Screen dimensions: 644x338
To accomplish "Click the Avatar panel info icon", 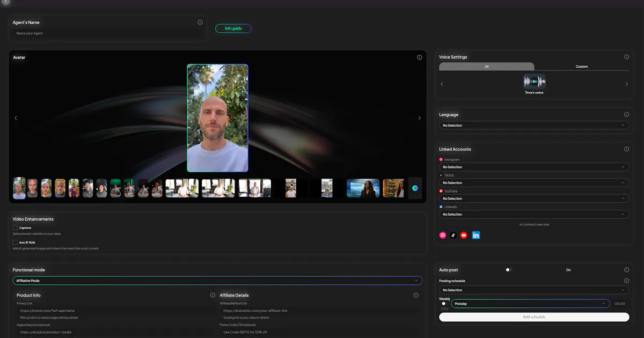I will [420, 57].
